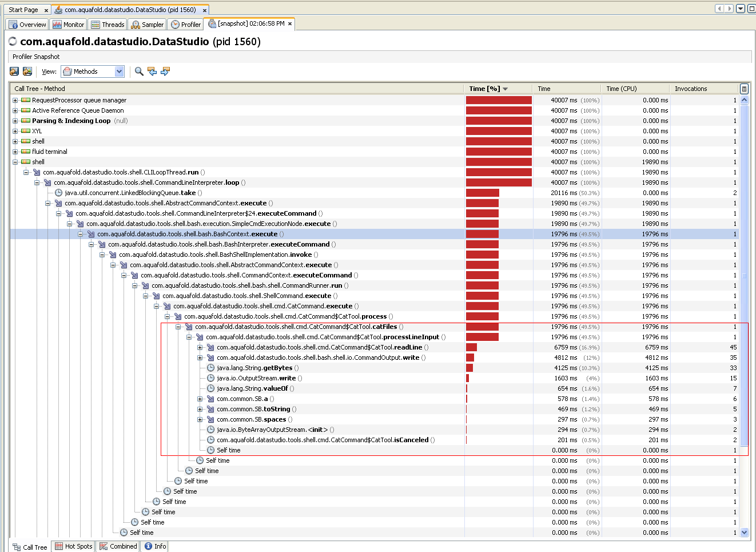This screenshot has width=756, height=552.
Task: Open the Profiler tab
Action: coord(186,25)
